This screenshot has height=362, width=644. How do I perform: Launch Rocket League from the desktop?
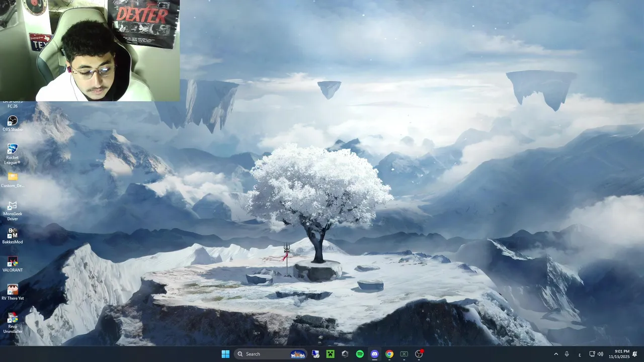(x=13, y=154)
